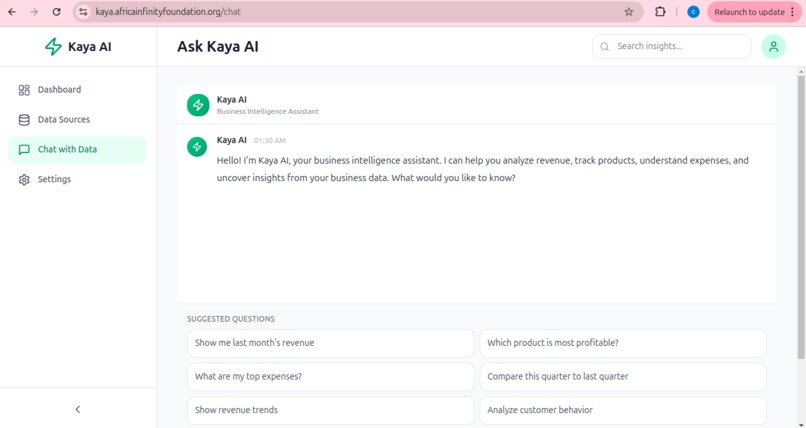Click Business Intelligence Assistant subtitle
Screen dimensions: 806x428
[x=267, y=111]
